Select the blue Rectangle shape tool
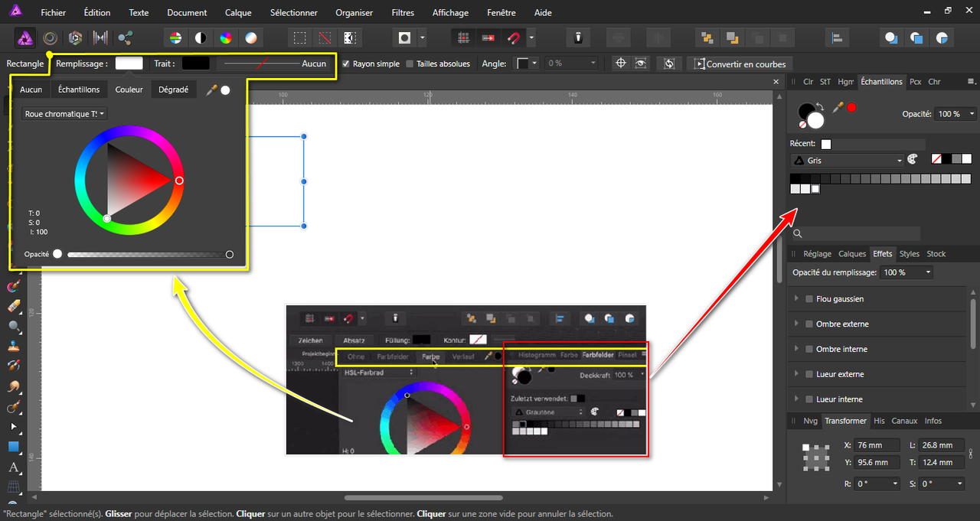The width and height of the screenshot is (980, 521). point(14,447)
